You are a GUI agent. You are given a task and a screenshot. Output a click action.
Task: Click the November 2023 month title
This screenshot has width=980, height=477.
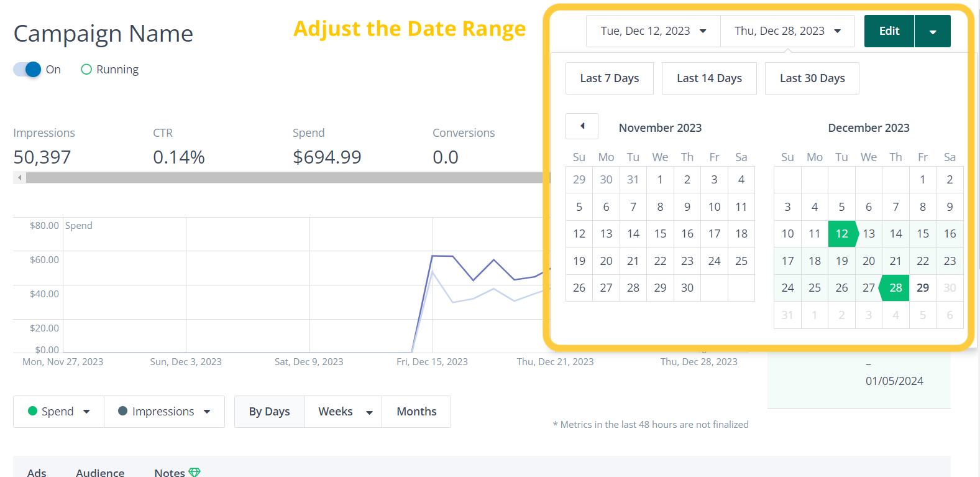(x=660, y=128)
